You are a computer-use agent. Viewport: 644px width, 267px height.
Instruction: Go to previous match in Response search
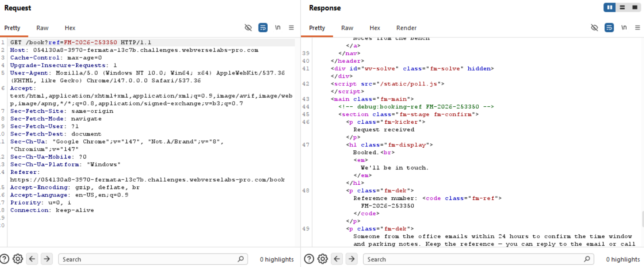pos(337,259)
